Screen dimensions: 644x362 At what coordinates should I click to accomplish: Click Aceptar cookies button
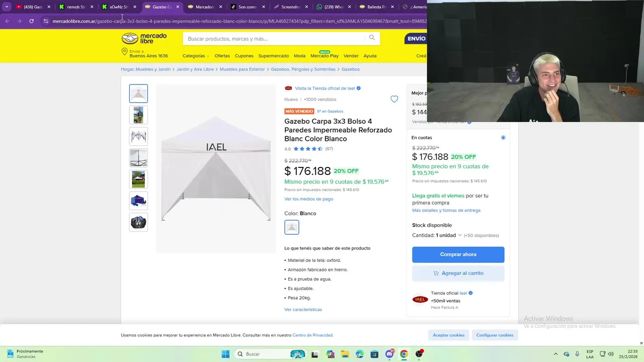coord(449,335)
